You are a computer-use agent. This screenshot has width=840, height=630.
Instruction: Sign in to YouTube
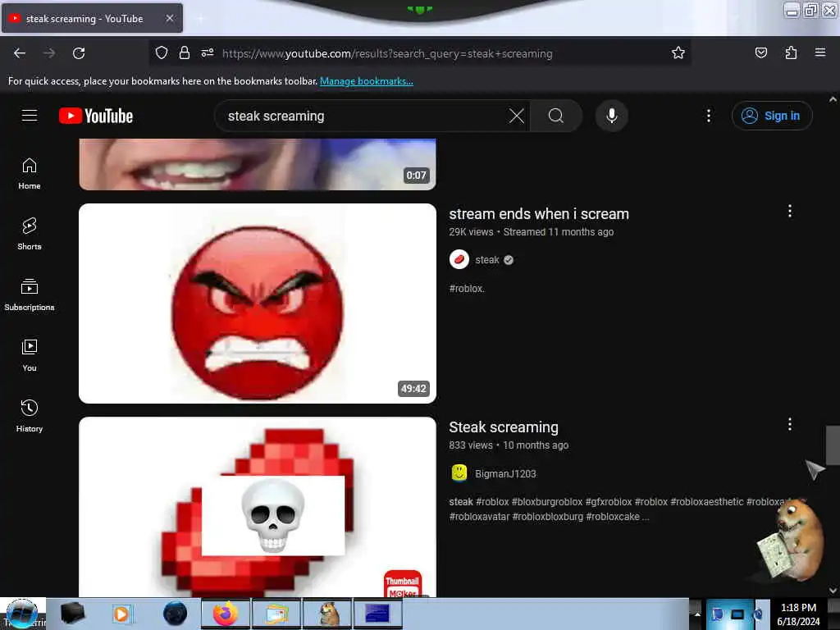tap(771, 116)
